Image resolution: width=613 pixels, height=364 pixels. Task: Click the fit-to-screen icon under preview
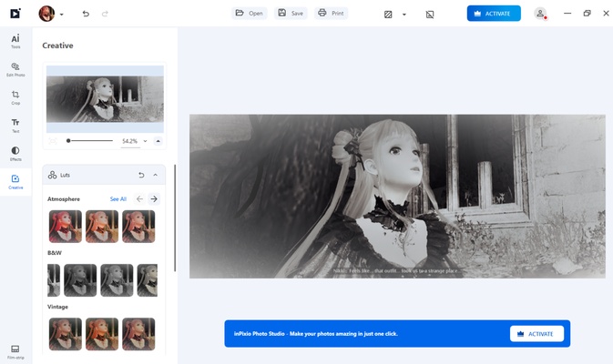tap(53, 141)
